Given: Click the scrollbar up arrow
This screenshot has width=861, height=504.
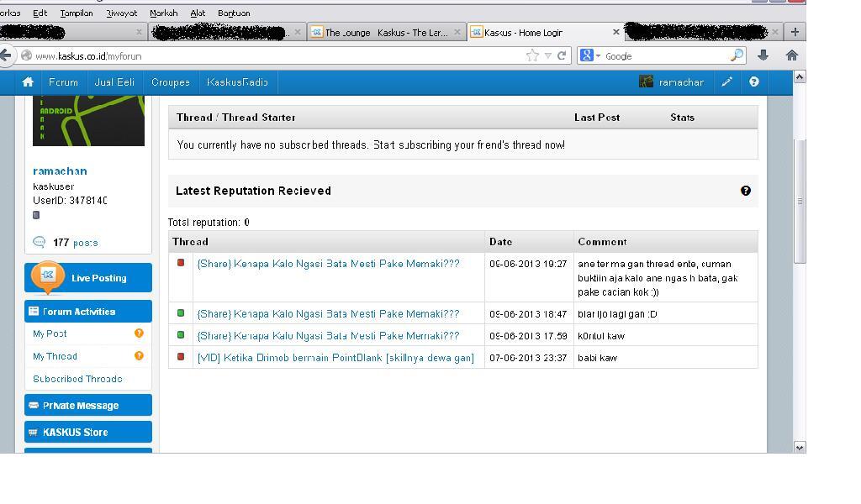Looking at the screenshot, I should [x=800, y=76].
